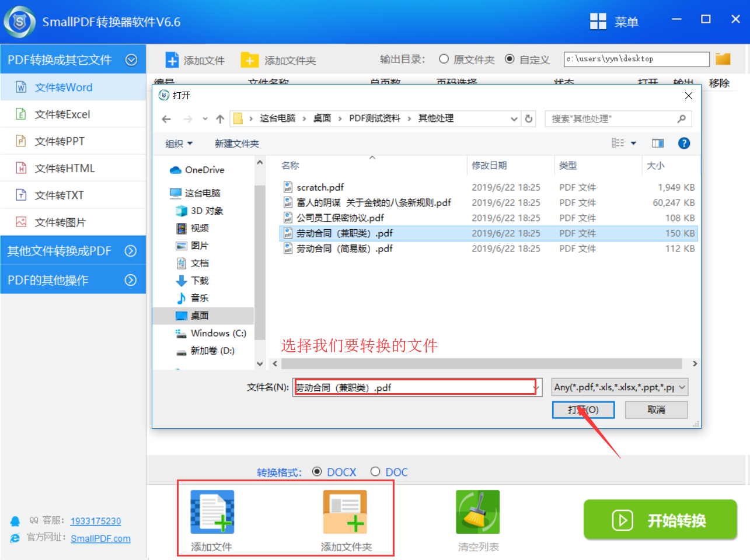Click the 打开(O) button
The width and height of the screenshot is (750, 560).
coord(584,410)
